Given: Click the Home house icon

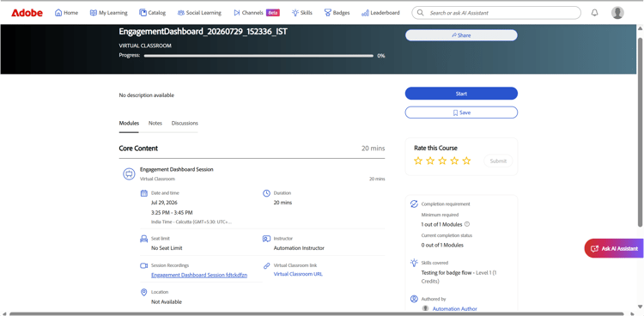Looking at the screenshot, I should coord(58,13).
